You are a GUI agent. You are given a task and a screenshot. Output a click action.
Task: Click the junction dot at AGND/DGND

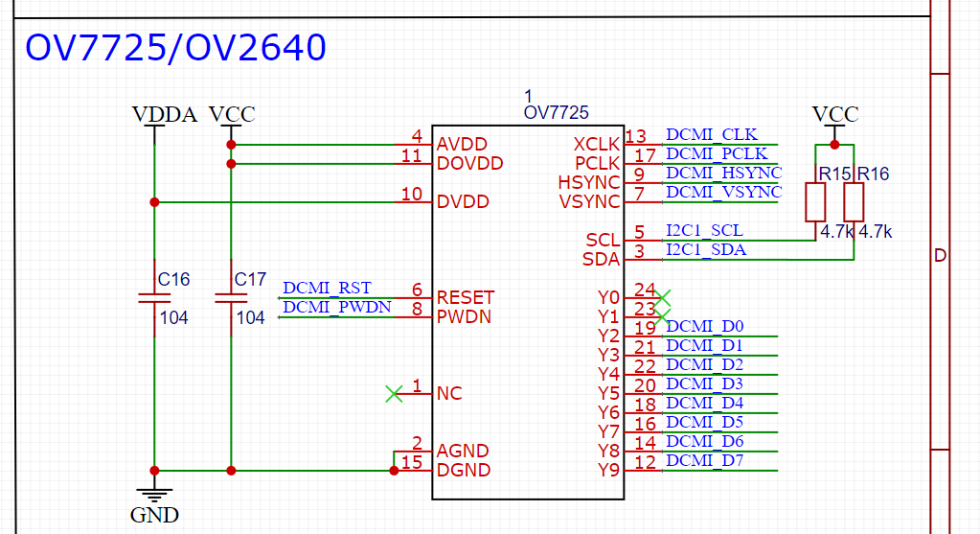click(x=394, y=471)
